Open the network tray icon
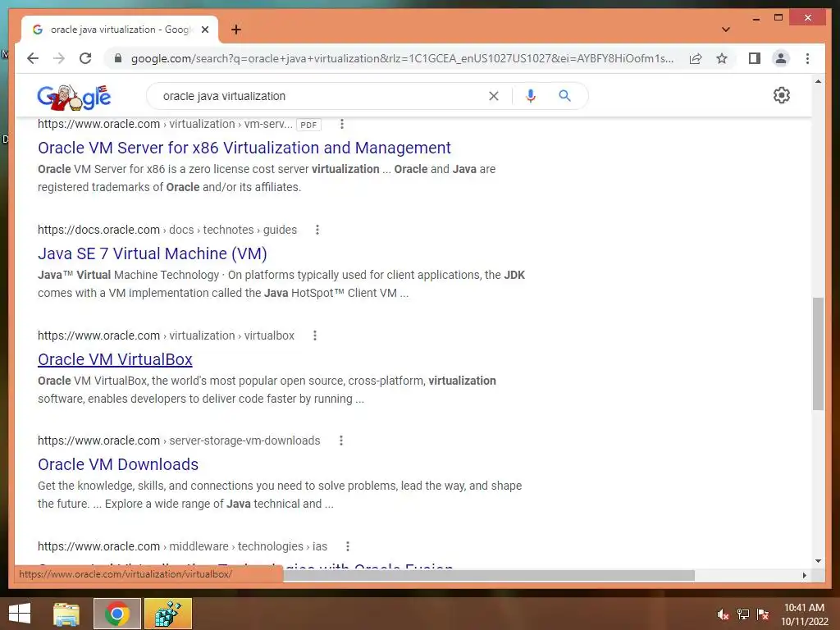 tap(743, 614)
